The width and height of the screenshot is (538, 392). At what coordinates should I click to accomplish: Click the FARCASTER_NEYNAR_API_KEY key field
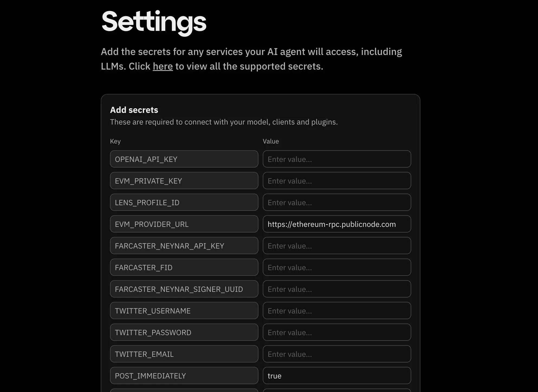click(184, 246)
